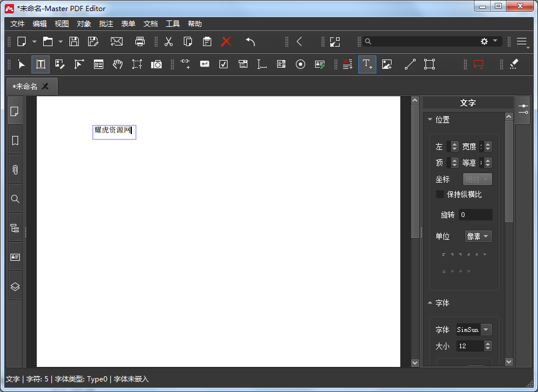Open the SimSun font dropdown

point(473,330)
